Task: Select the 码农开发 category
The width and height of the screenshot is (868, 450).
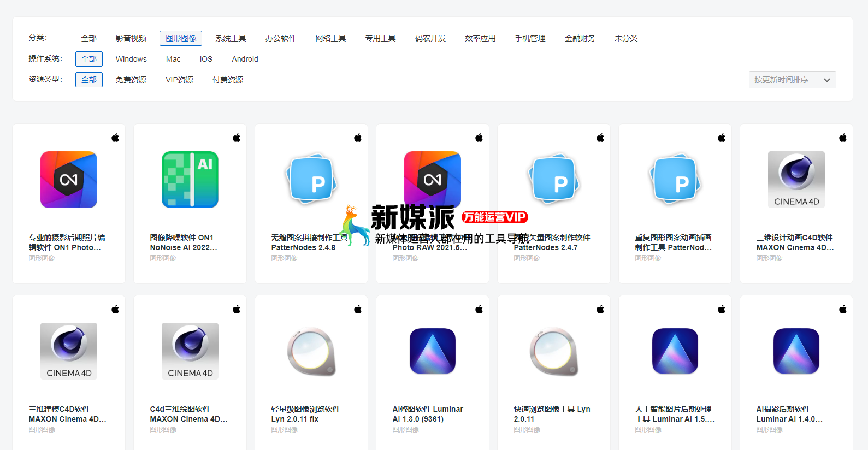Action: click(430, 38)
